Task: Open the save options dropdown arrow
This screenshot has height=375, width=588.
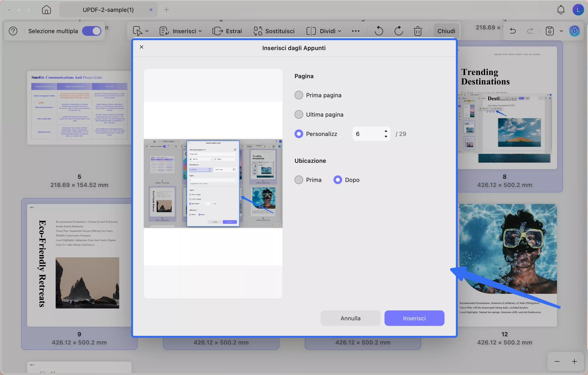Action: [561, 31]
